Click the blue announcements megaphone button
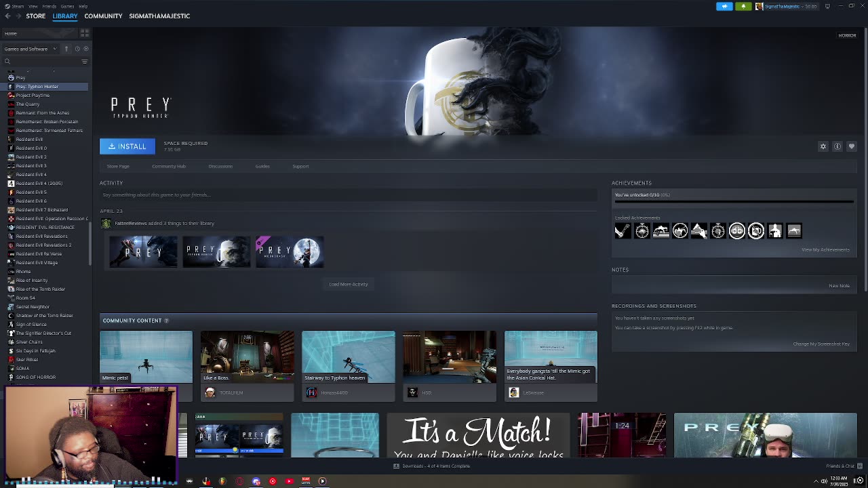Screen dimensions: 868x488 click(x=724, y=6)
